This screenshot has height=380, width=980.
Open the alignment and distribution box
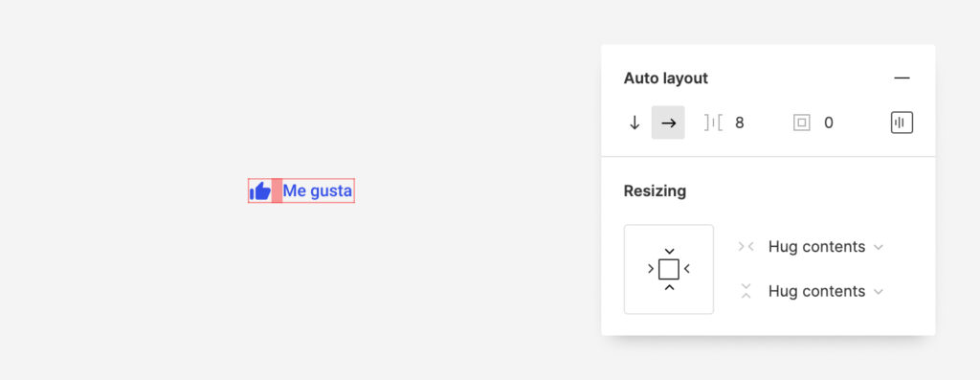(902, 123)
